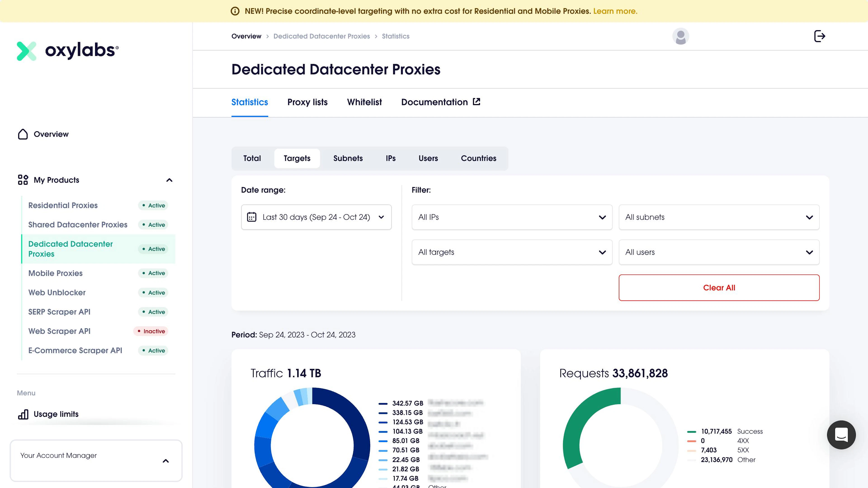Click the Active badge beside Residential Proxies

click(153, 205)
